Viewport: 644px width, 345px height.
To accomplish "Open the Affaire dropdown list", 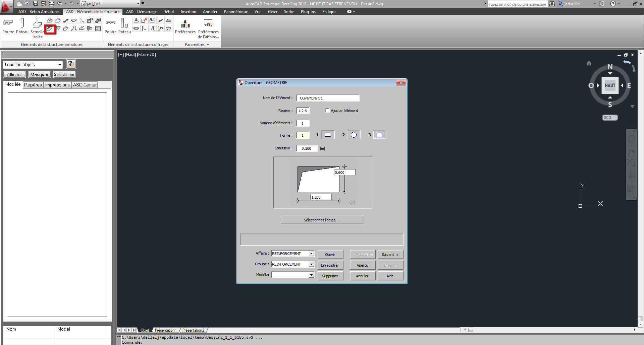I will pyautogui.click(x=311, y=254).
